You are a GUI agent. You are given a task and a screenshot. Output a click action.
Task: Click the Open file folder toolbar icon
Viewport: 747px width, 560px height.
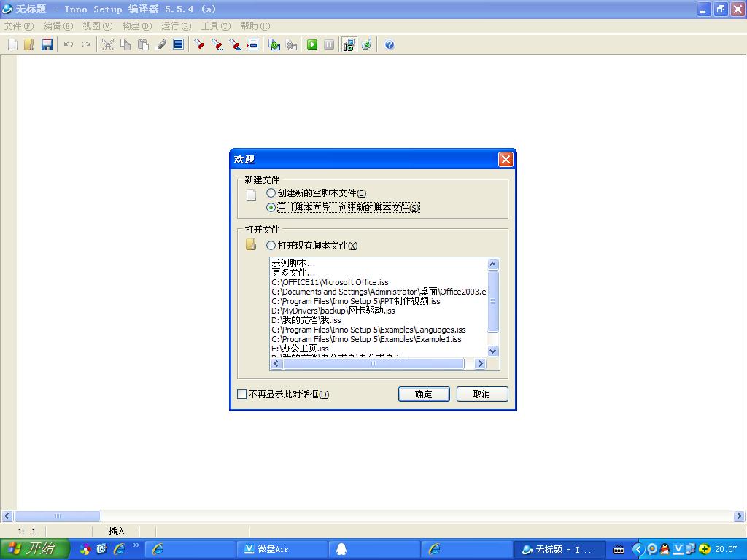tap(29, 44)
